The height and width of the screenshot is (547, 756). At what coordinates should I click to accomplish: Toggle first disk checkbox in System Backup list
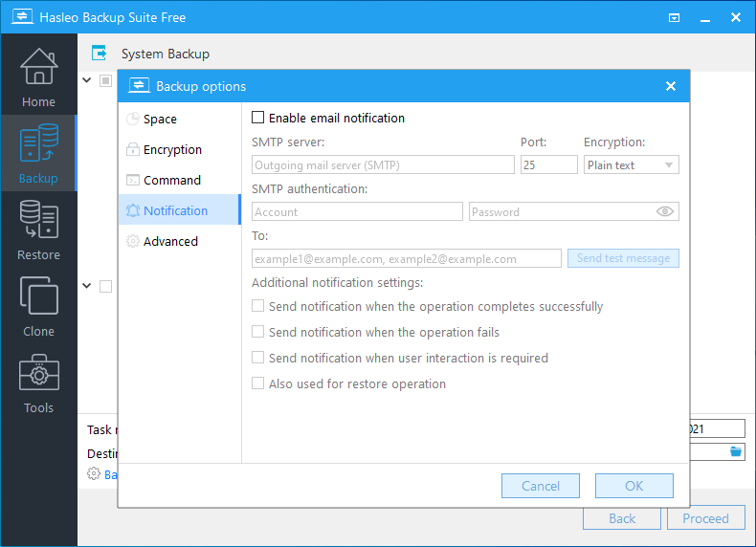pos(105,80)
